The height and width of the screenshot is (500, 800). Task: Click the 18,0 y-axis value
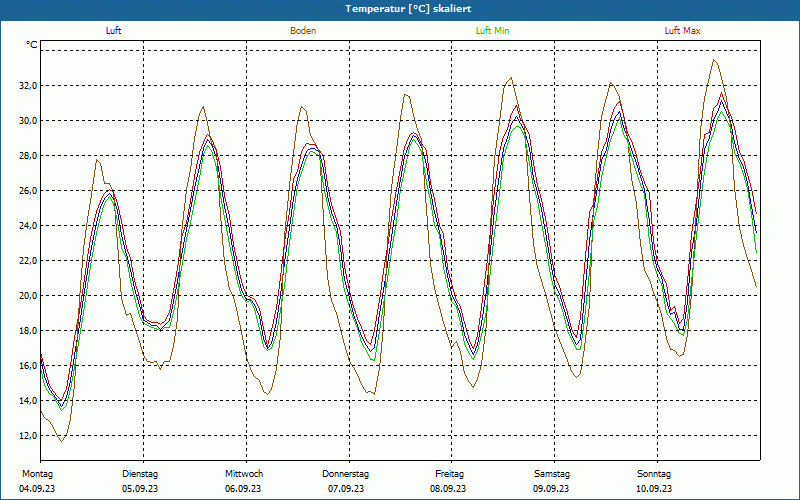click(29, 331)
